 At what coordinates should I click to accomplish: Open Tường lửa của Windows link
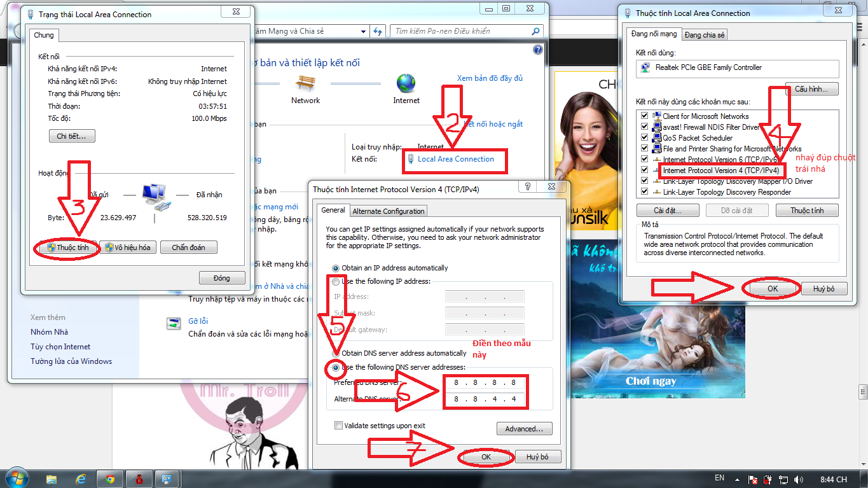click(71, 361)
